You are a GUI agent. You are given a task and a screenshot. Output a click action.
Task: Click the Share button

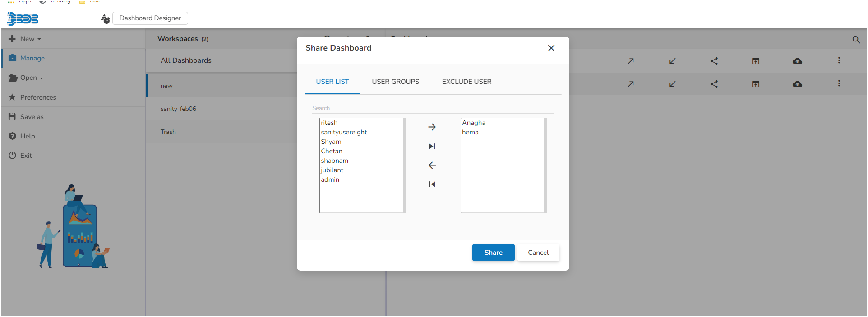pos(493,253)
